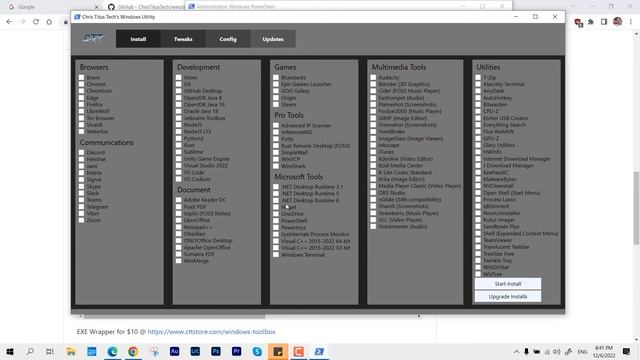Click Chrome forward arrow
Viewport: 640px width, 360px height.
pyautogui.click(x=22, y=22)
